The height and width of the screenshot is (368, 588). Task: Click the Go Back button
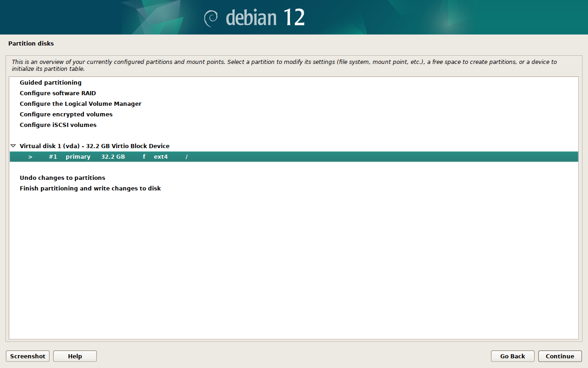point(513,356)
